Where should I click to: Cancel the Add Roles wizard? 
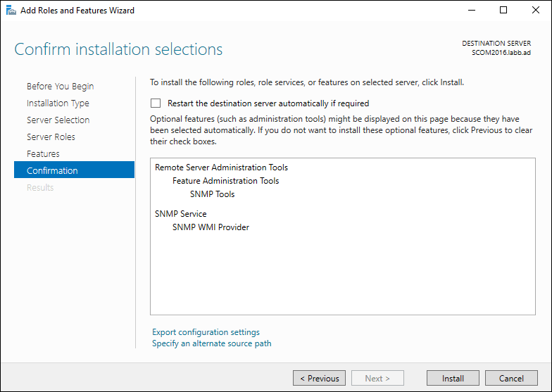[511, 378]
